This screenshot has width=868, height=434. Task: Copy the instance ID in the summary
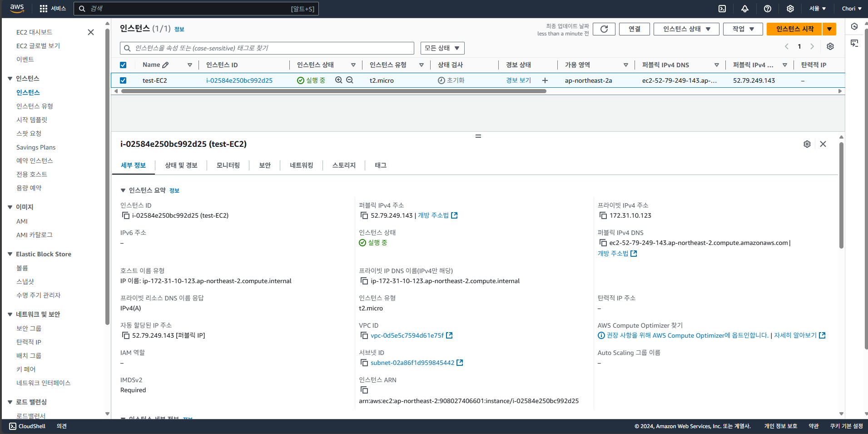[x=126, y=215]
